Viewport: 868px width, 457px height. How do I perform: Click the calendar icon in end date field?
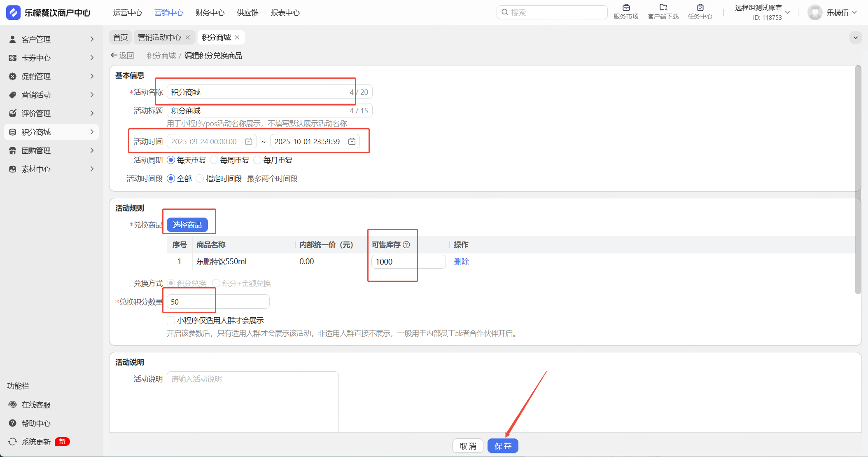352,141
